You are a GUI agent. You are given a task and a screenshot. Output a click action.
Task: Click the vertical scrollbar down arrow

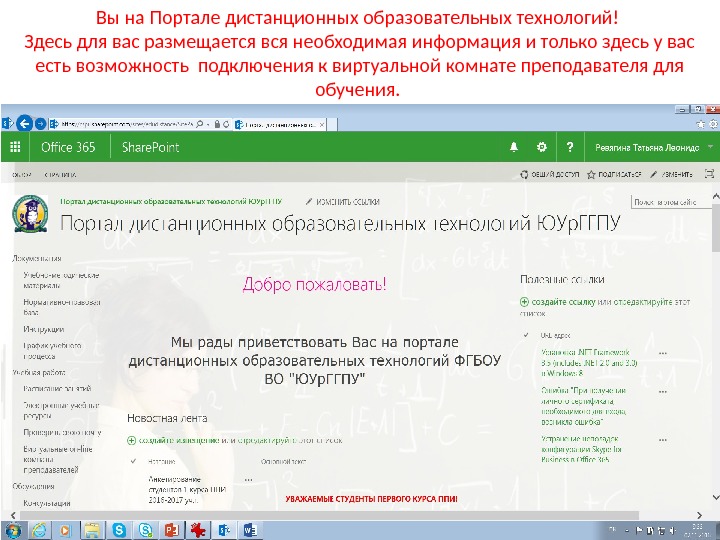coord(715,497)
